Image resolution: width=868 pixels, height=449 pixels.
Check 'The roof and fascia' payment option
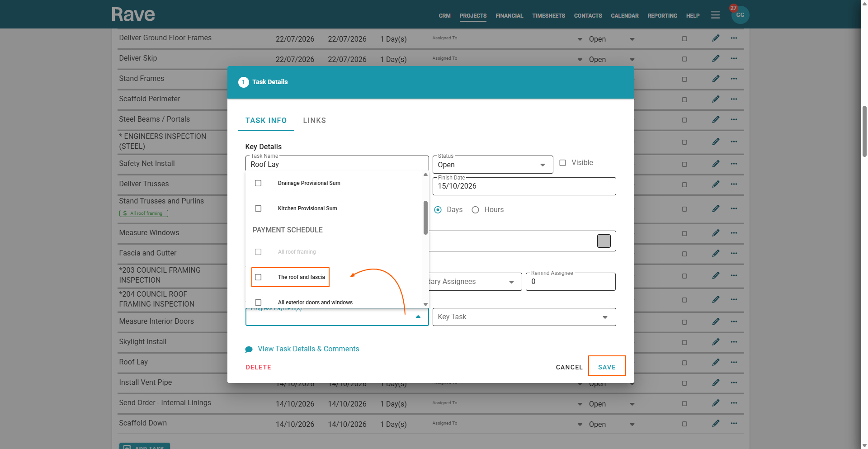coord(258,277)
